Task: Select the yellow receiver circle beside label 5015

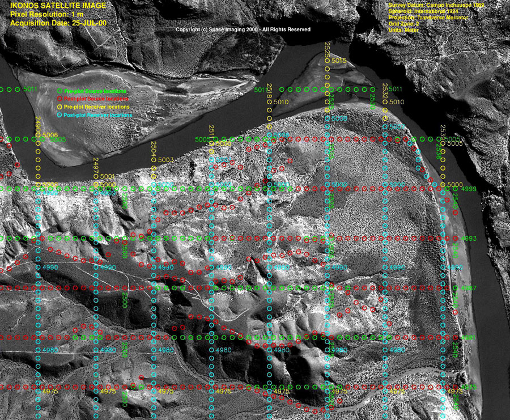Action: 327,61
